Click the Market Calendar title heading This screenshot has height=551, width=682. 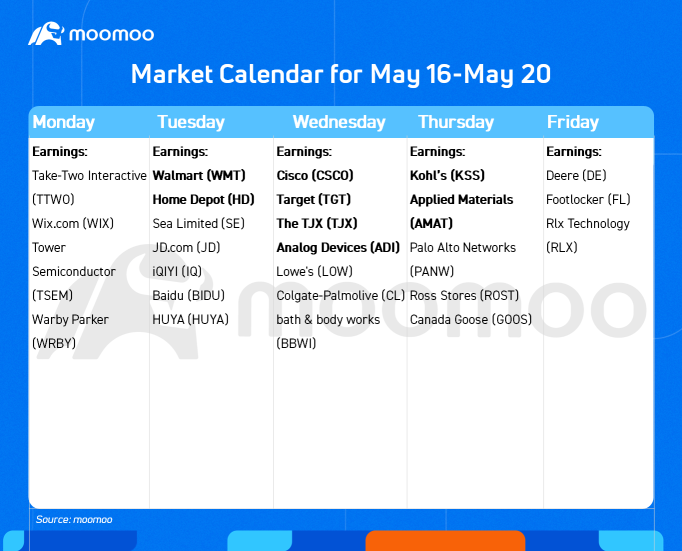(x=341, y=74)
